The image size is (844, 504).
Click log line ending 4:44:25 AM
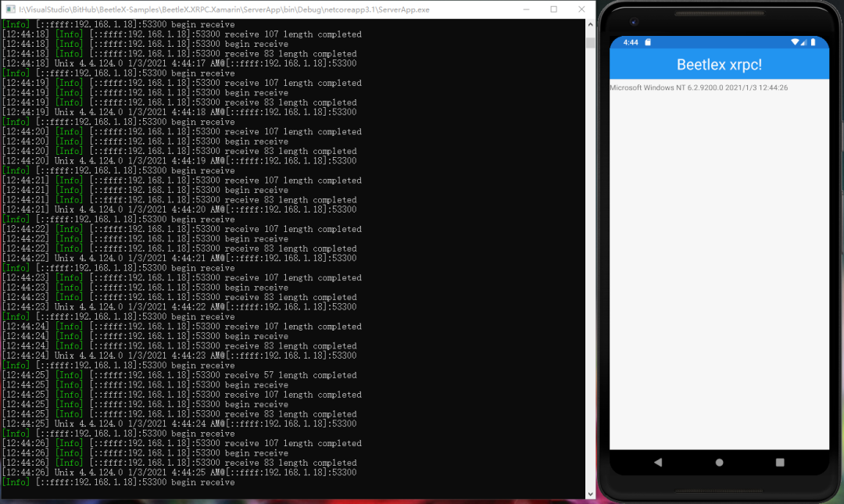(179, 472)
